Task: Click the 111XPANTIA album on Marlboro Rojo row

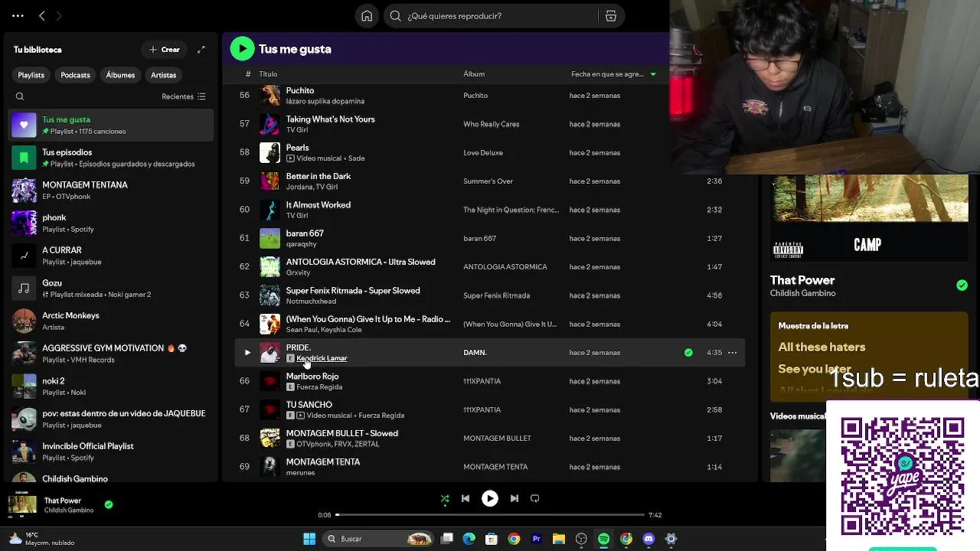Action: [x=482, y=381]
